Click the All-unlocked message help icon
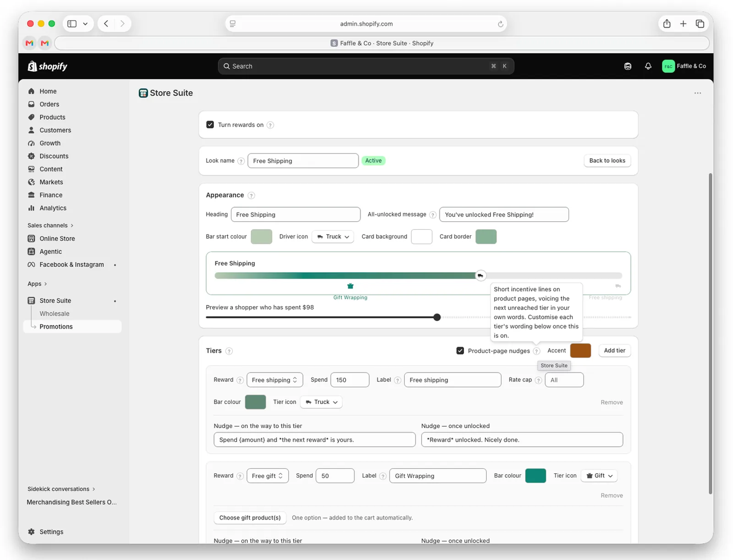 point(432,215)
